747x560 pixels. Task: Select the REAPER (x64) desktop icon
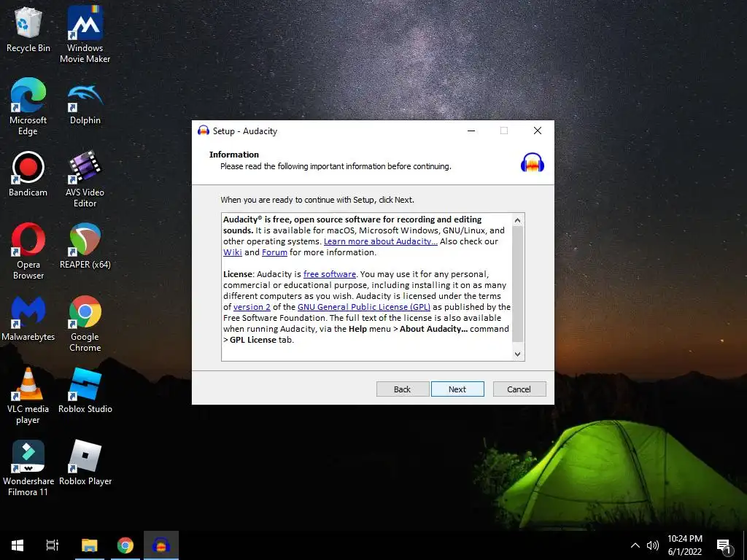[x=85, y=246]
